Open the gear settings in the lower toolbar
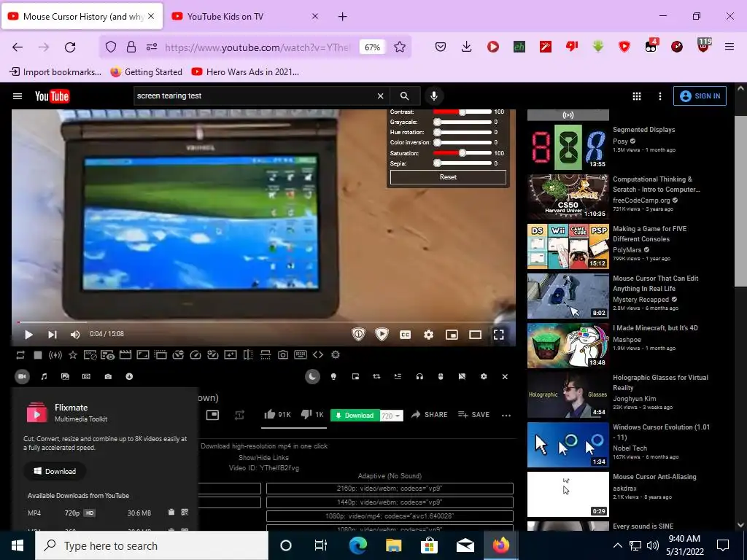Screen dimensions: 747x560 point(484,377)
